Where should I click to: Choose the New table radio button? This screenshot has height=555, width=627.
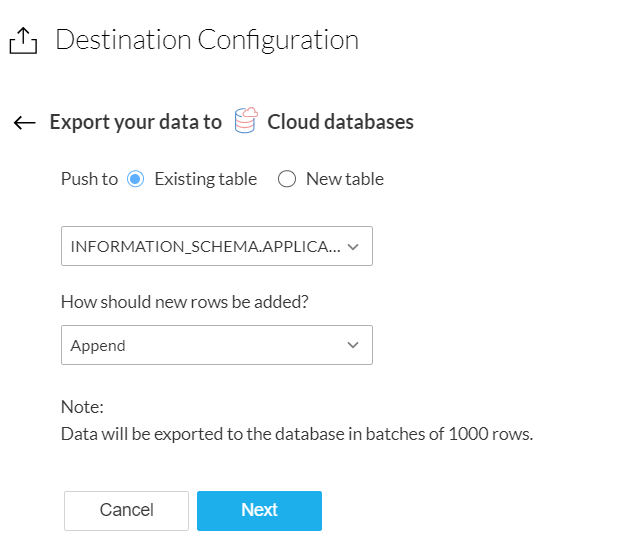(287, 180)
